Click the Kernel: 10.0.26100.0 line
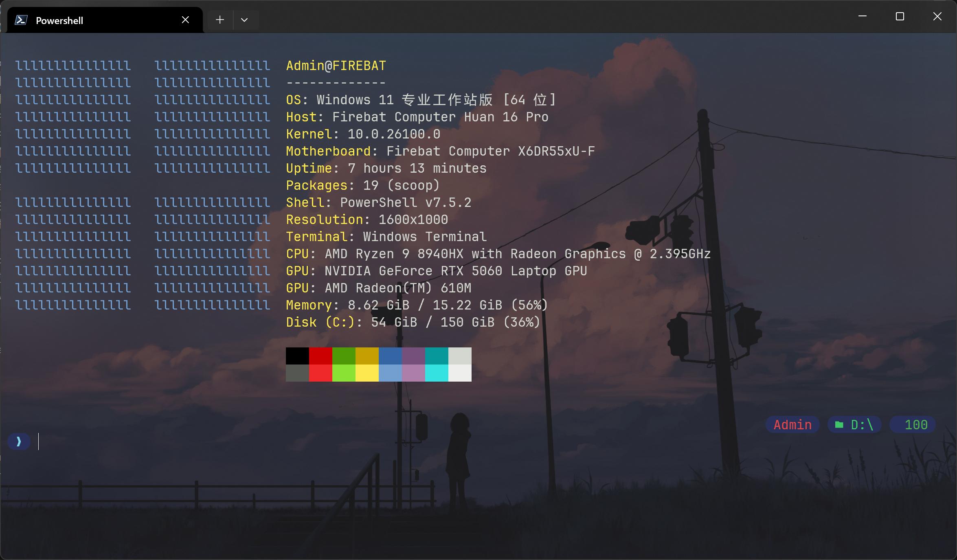Screen dimensions: 957x560 [363, 134]
